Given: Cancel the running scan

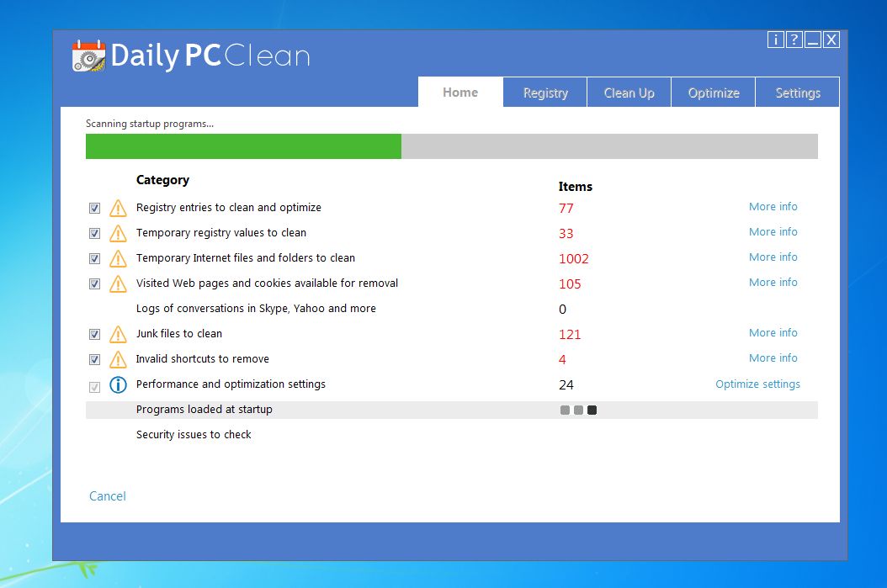Looking at the screenshot, I should coord(108,495).
